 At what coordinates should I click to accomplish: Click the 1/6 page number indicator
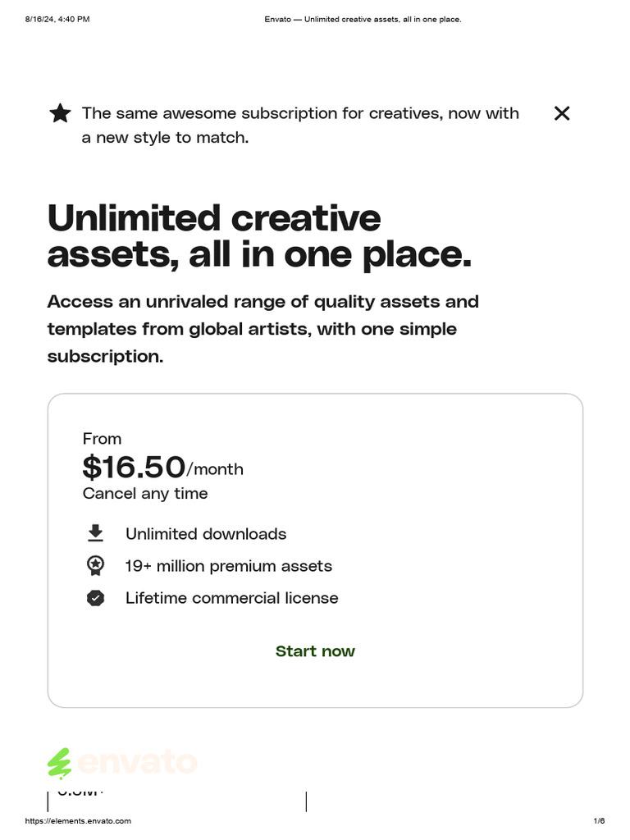tap(599, 821)
